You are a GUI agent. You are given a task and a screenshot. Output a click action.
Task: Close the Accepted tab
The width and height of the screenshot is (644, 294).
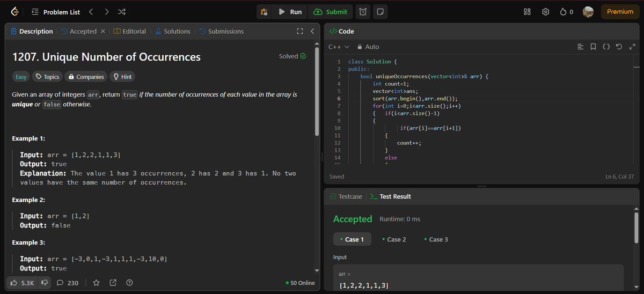click(103, 32)
